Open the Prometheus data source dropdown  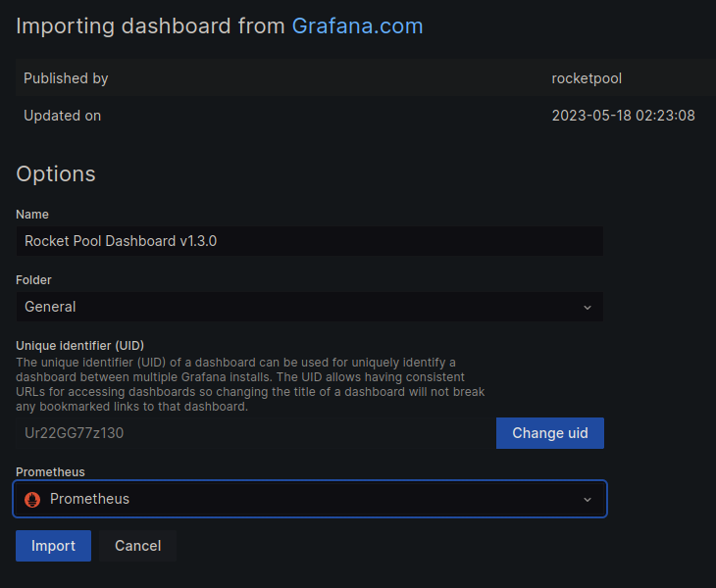point(309,499)
